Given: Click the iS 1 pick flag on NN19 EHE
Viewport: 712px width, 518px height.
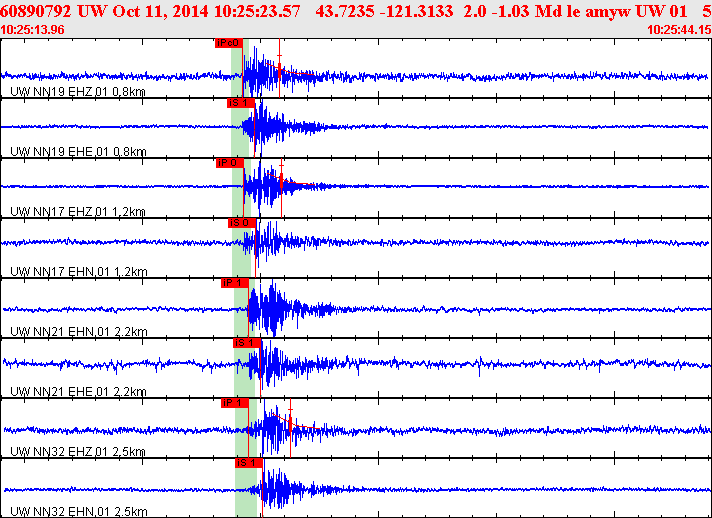Looking at the screenshot, I should coord(241,103).
